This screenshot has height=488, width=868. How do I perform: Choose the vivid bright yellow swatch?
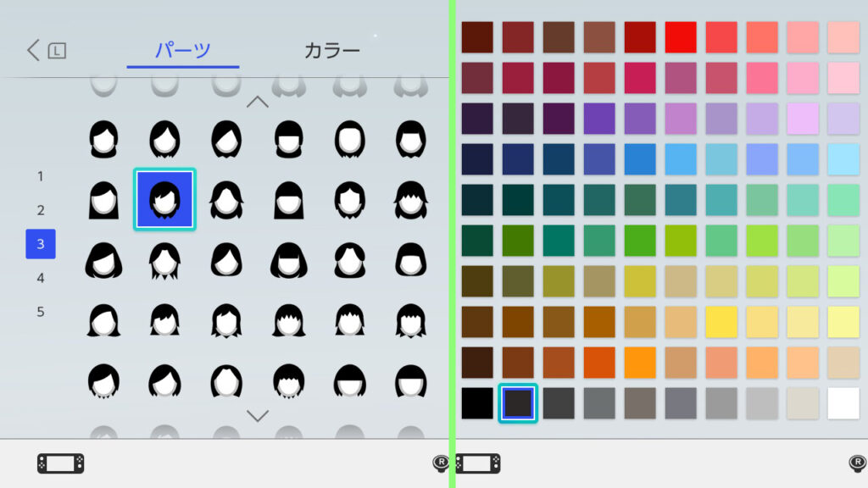click(721, 322)
